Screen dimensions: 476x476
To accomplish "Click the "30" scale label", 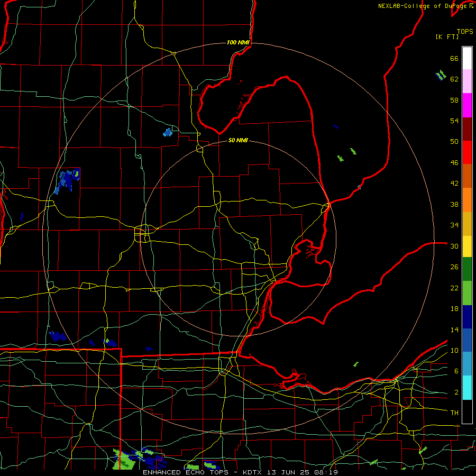I will tap(454, 246).
